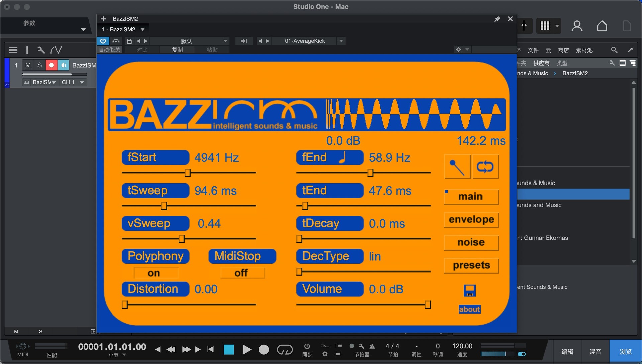The height and width of the screenshot is (364, 642).
Task: Click the search magnifier in browser
Action: coord(614,50)
